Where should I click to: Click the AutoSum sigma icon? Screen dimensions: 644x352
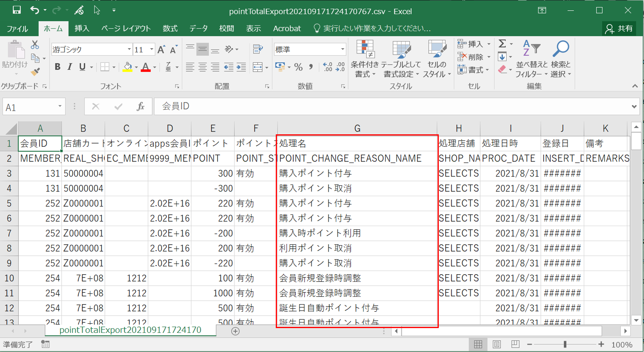tap(503, 43)
